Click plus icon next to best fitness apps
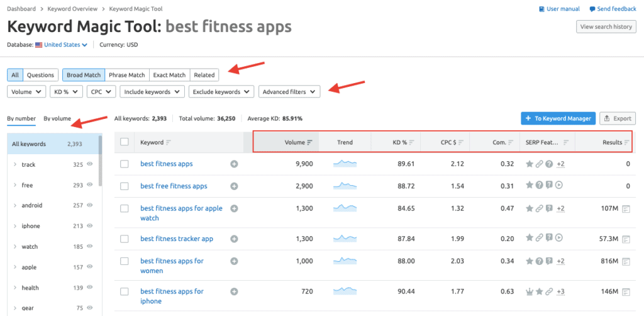The image size is (644, 316). (x=234, y=164)
